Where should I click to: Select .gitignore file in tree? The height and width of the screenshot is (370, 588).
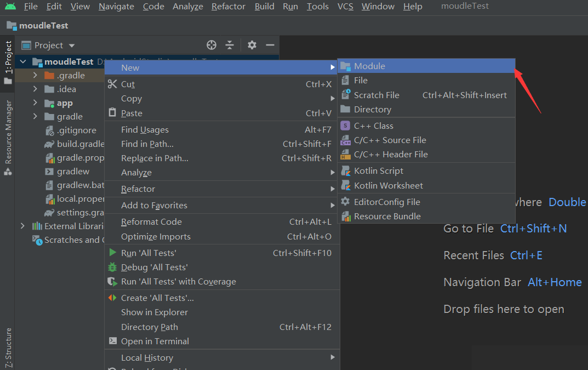(x=77, y=130)
